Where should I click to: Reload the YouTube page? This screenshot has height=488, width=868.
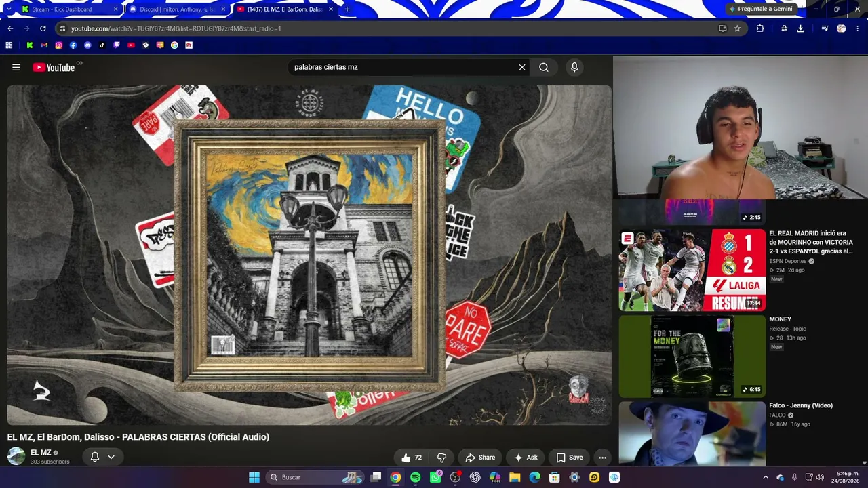point(43,28)
